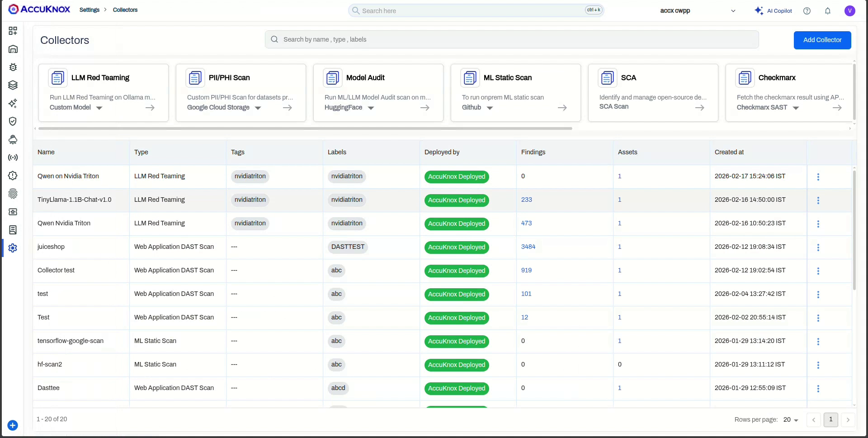Click the arrow on LLM Red Teaming card
Image resolution: width=868 pixels, height=438 pixels.
(x=150, y=108)
